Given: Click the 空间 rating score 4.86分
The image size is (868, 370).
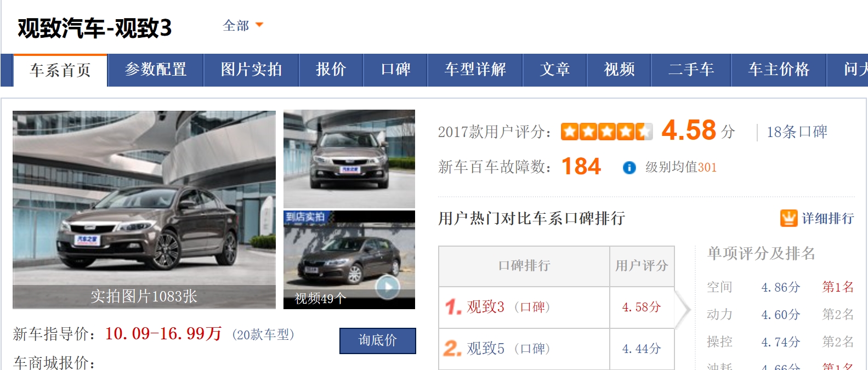Looking at the screenshot, I should [x=781, y=287].
